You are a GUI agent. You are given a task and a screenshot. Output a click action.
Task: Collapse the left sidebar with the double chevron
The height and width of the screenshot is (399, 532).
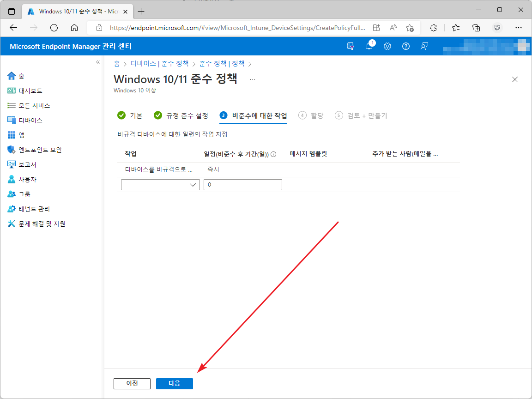98,62
